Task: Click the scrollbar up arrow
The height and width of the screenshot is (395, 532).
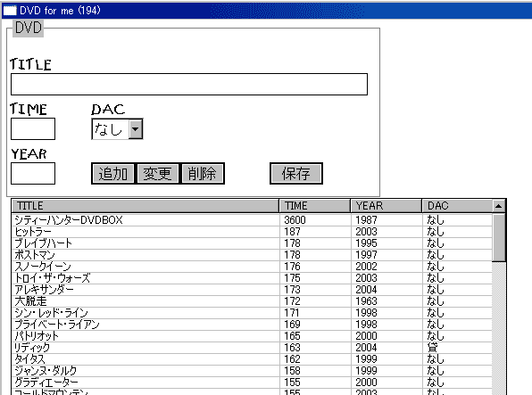Action: coord(498,206)
